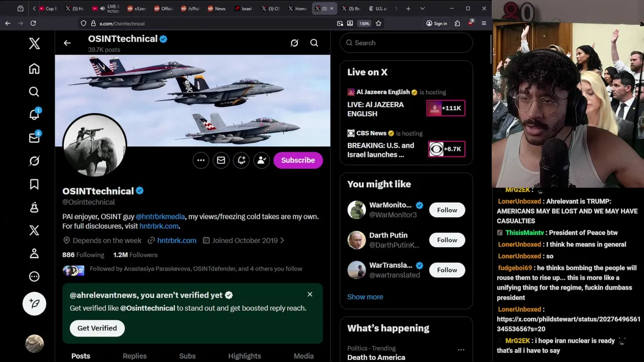Open Explore search icon in the sidebar
This screenshot has width=644, height=362.
(34, 92)
